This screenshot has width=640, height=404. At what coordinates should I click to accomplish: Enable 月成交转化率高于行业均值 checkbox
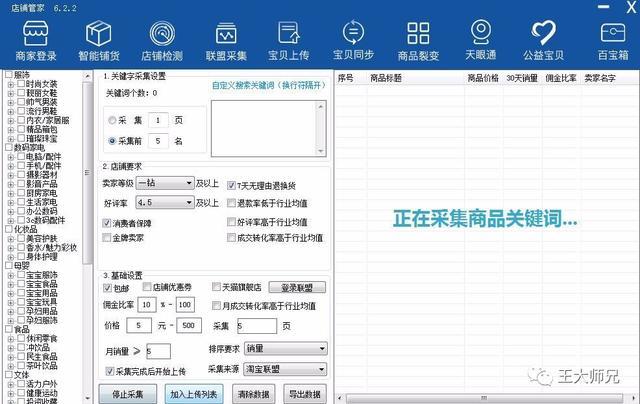216,305
